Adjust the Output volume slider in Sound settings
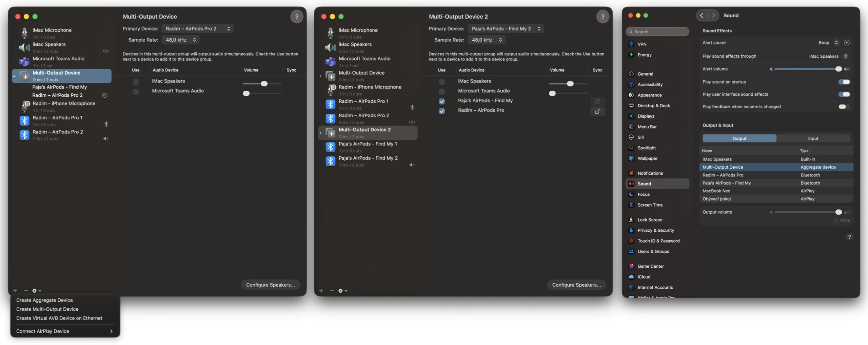Viewport: 868px width, 345px height. coord(808,212)
